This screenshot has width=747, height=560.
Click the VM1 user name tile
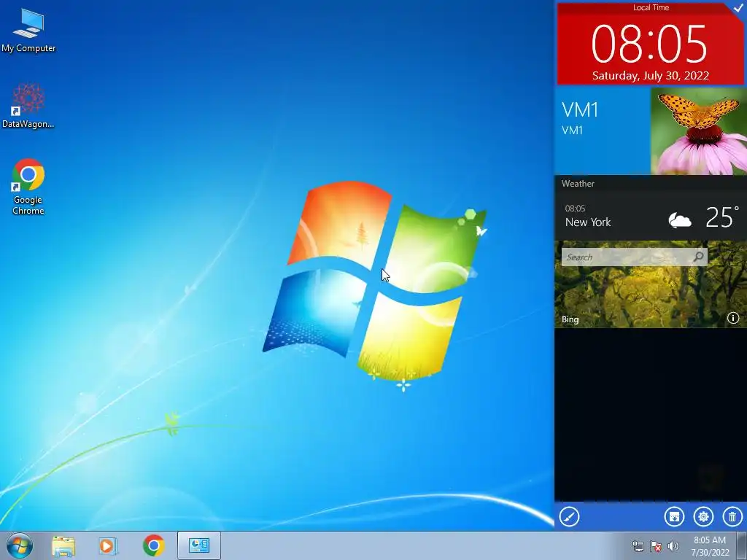tap(603, 131)
